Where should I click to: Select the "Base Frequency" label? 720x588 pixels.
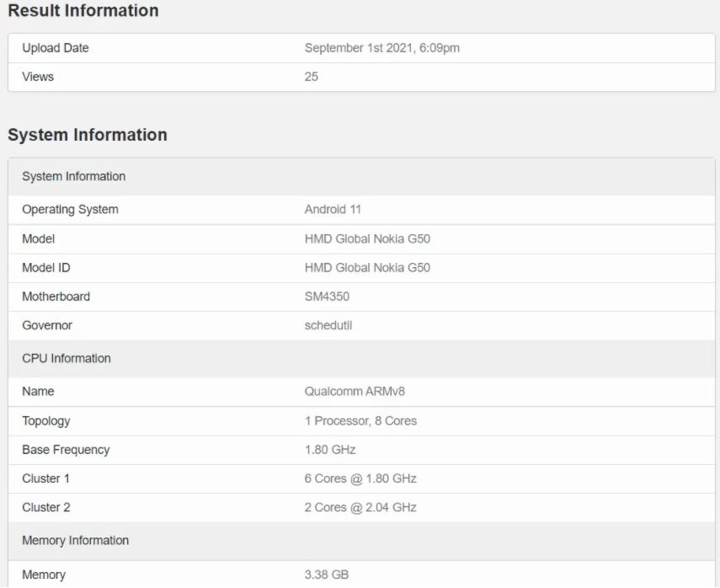67,450
